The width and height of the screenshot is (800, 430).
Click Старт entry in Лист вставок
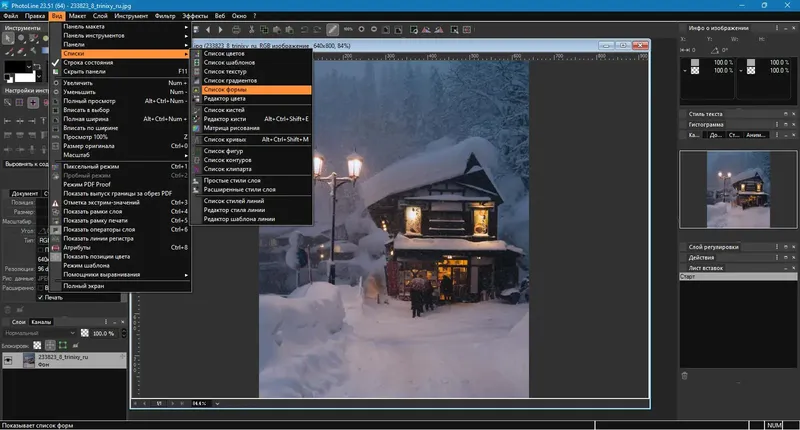[x=688, y=276]
